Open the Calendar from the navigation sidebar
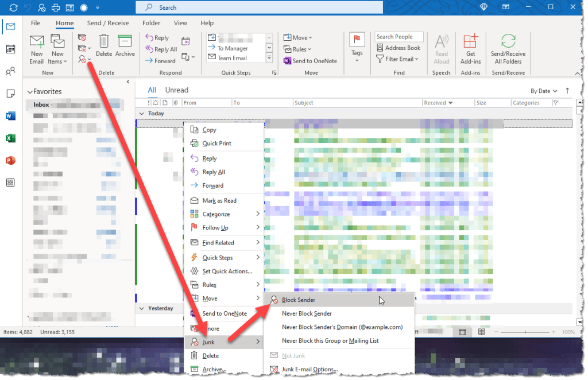 [x=10, y=48]
